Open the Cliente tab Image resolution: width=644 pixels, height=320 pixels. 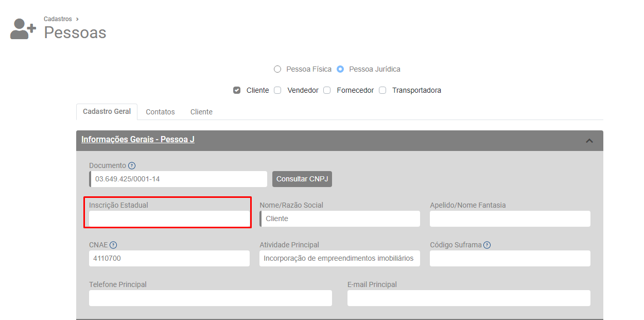[201, 112]
